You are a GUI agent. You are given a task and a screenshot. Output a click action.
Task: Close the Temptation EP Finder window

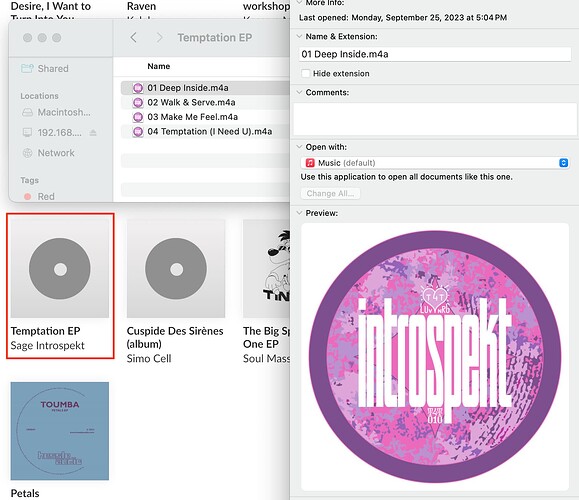point(27,38)
